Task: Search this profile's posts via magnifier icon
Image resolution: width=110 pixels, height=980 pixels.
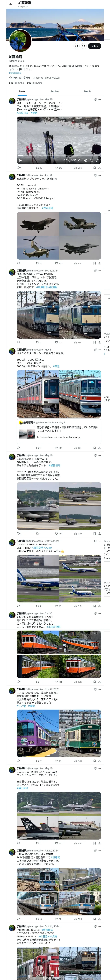Action: pyautogui.click(x=84, y=46)
